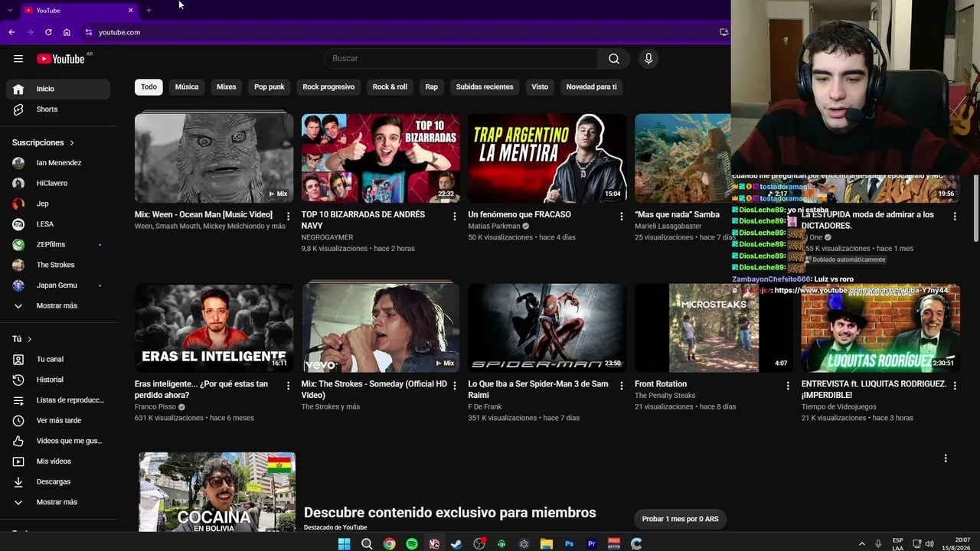The image size is (980, 551).
Task: Click Probar 1 mes por 0 ARS
Action: click(x=680, y=519)
